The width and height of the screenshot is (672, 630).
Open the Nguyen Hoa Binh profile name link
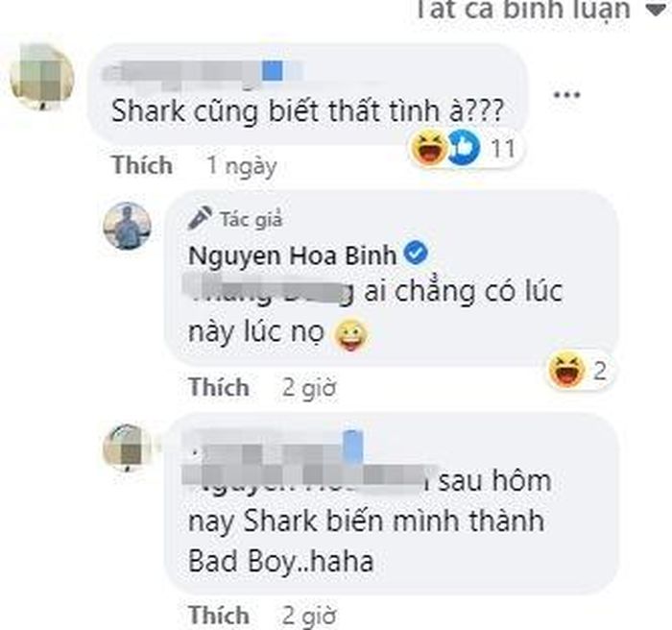coord(292,255)
